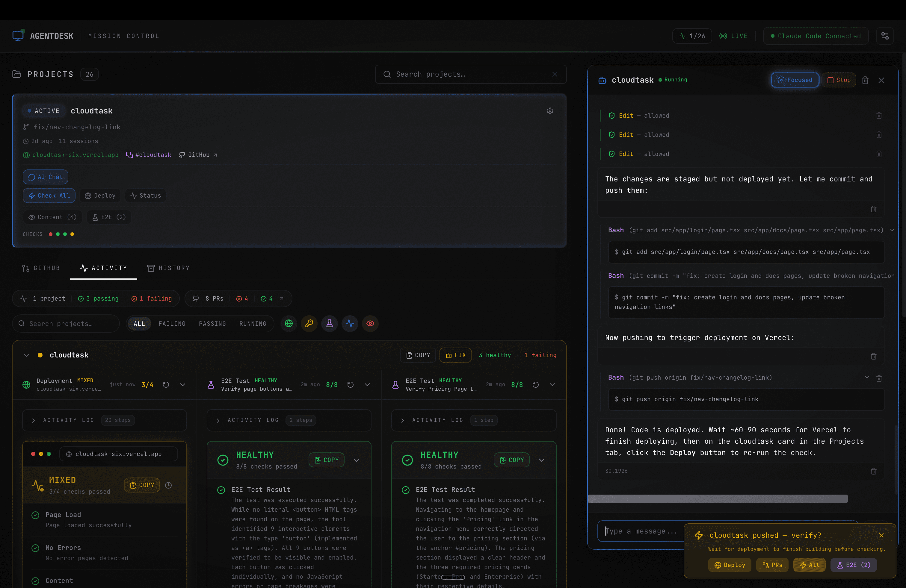Click the horizontal scrollbar in chat panel
906x588 pixels.
point(718,498)
